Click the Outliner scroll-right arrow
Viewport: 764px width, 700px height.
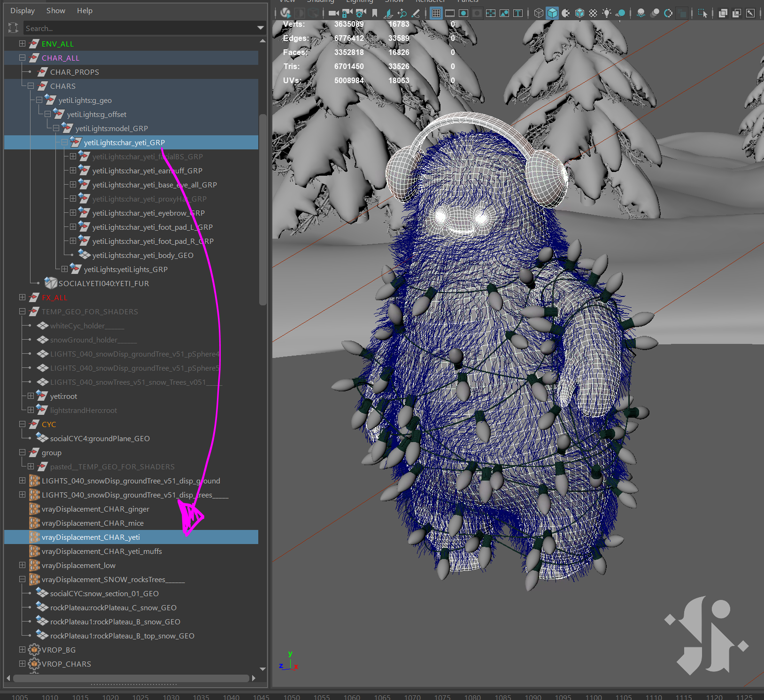tap(254, 678)
